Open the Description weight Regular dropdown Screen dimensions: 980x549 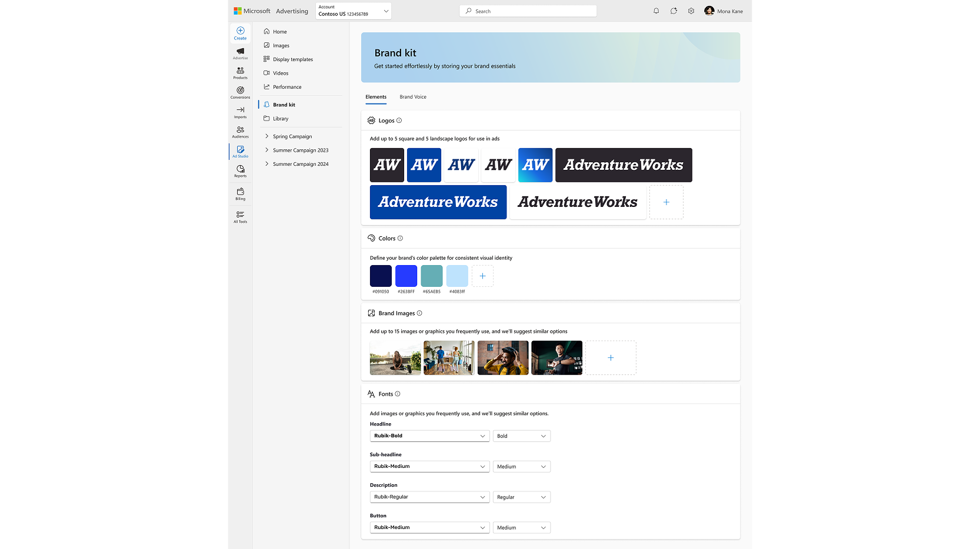[521, 497]
